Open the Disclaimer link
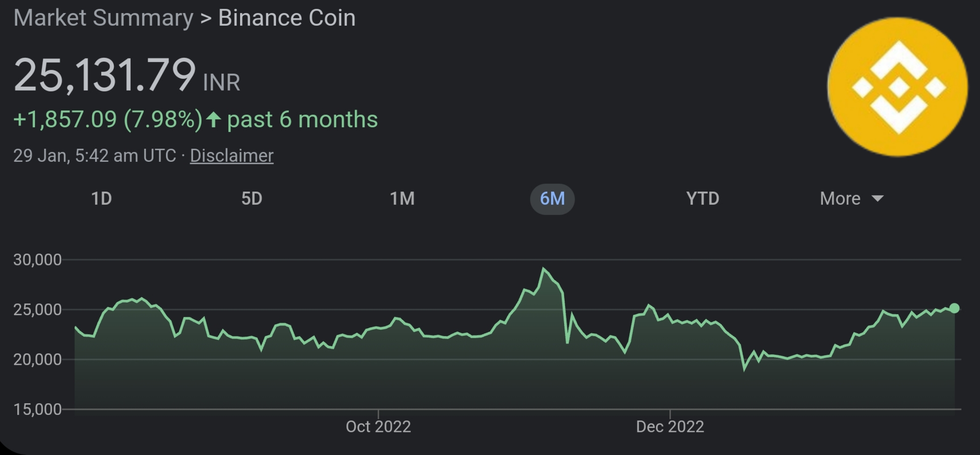Viewport: 980px width, 455px height. 231,155
